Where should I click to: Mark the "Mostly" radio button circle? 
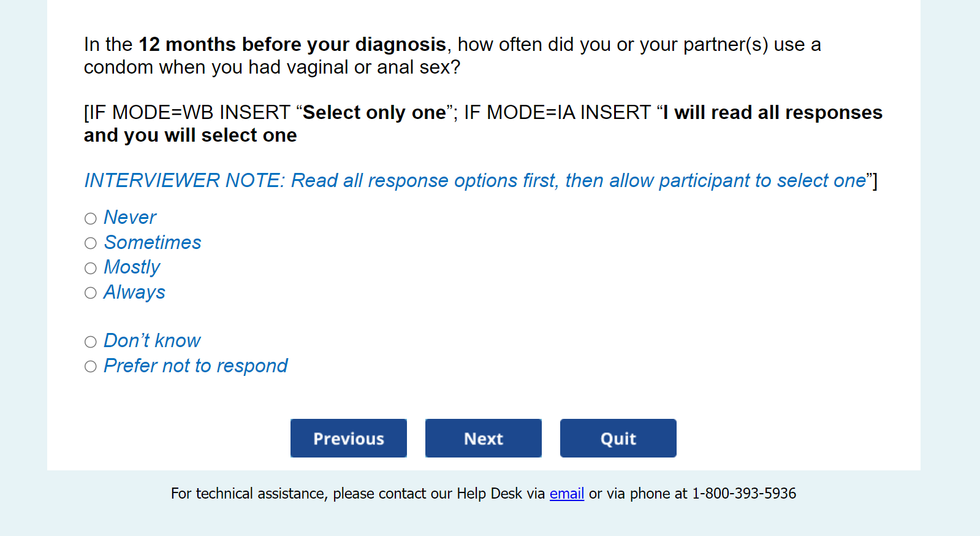(91, 268)
